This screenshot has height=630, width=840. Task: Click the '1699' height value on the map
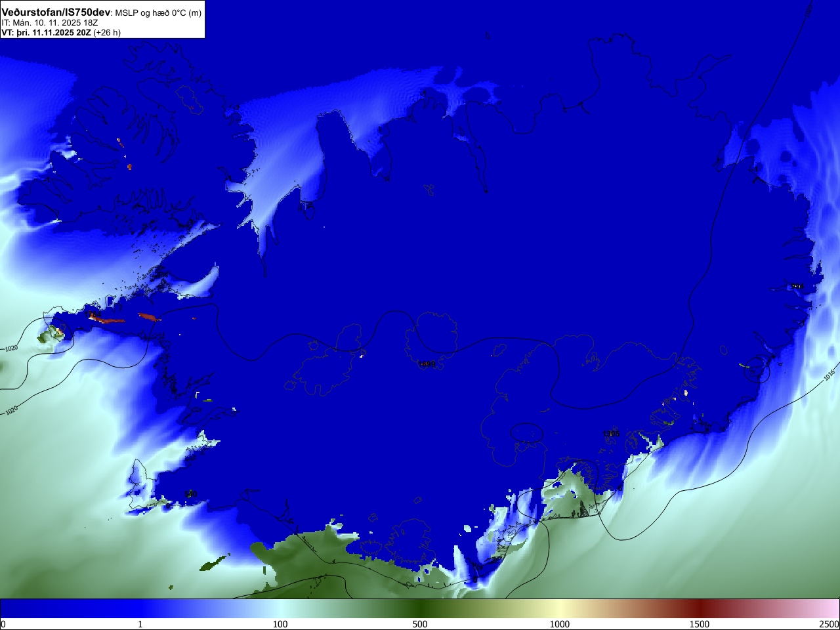427,364
